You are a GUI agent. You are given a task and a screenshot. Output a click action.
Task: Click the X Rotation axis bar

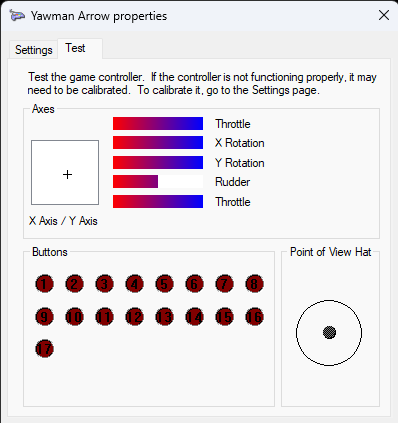tap(158, 142)
